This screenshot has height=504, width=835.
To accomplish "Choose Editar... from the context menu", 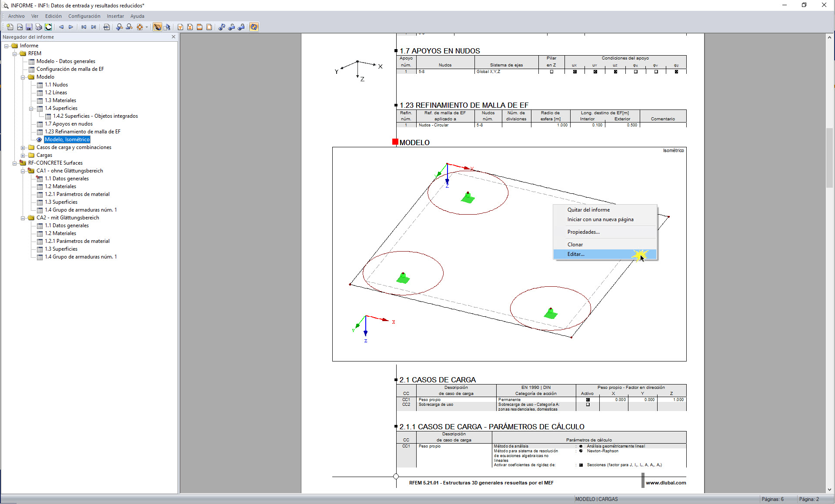I will 575,254.
